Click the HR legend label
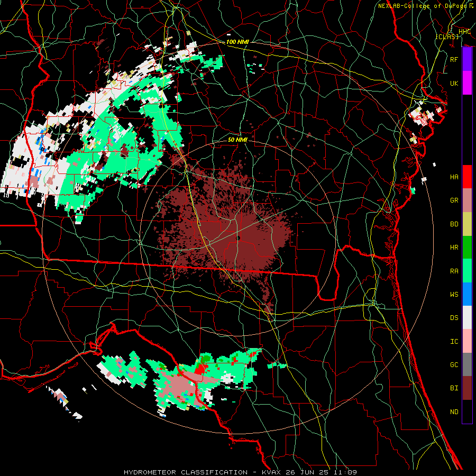This screenshot has width=476, height=476. tap(454, 248)
